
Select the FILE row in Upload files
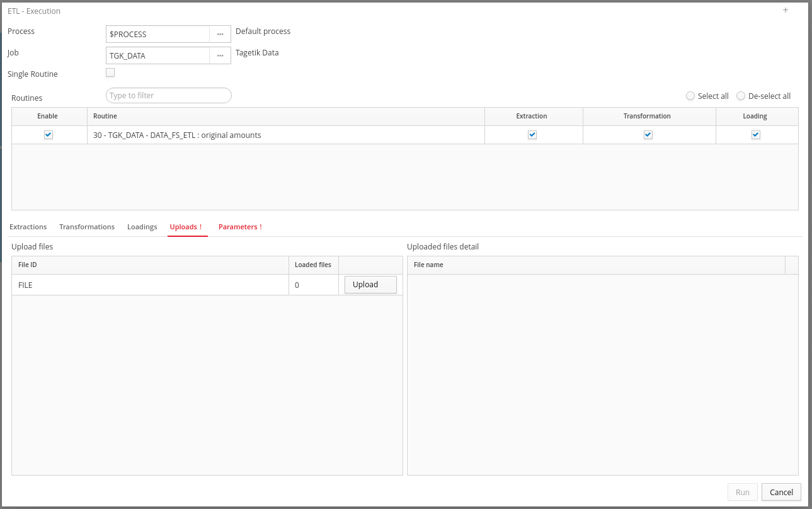(207, 285)
